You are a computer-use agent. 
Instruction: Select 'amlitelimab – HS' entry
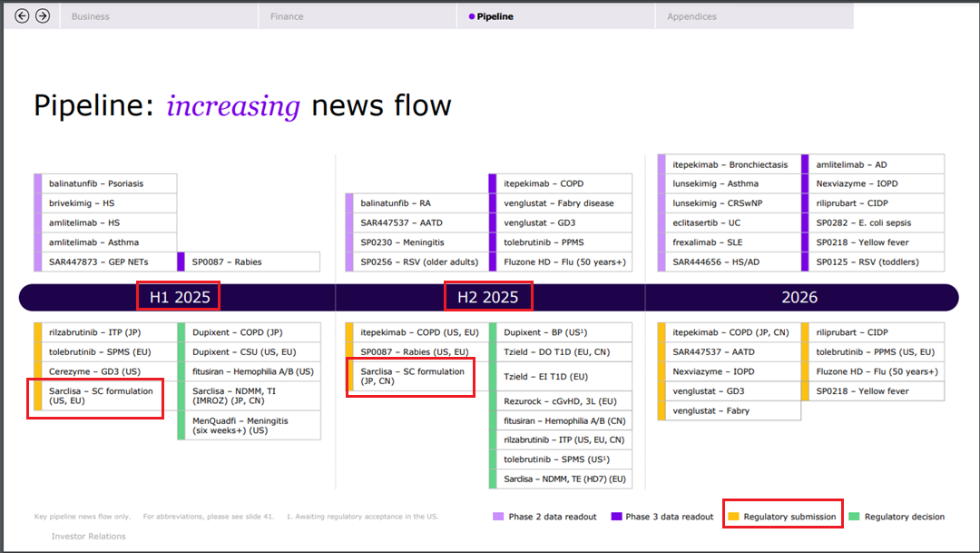click(x=105, y=222)
